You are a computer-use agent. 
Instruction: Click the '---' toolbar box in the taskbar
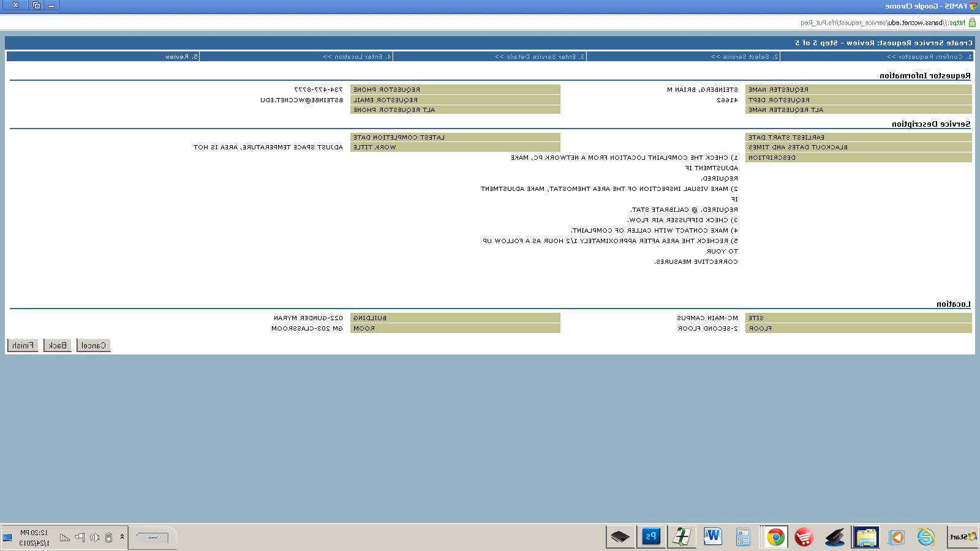point(153,538)
